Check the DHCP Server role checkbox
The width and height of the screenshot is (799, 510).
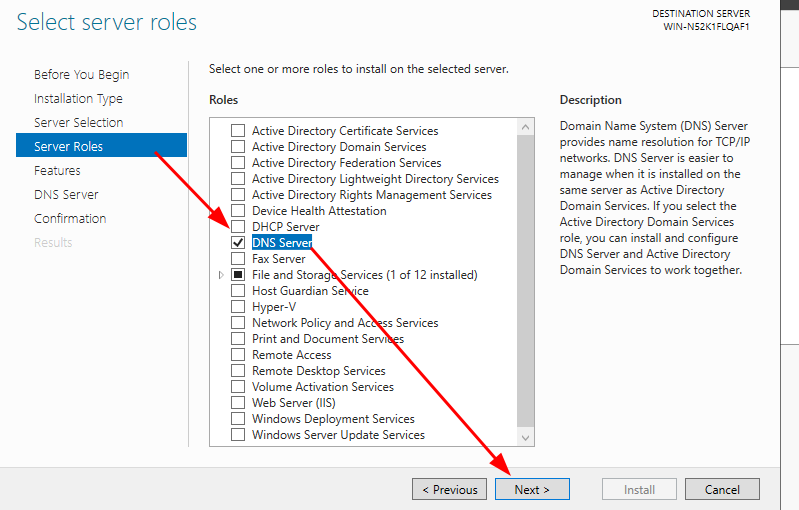coord(238,226)
